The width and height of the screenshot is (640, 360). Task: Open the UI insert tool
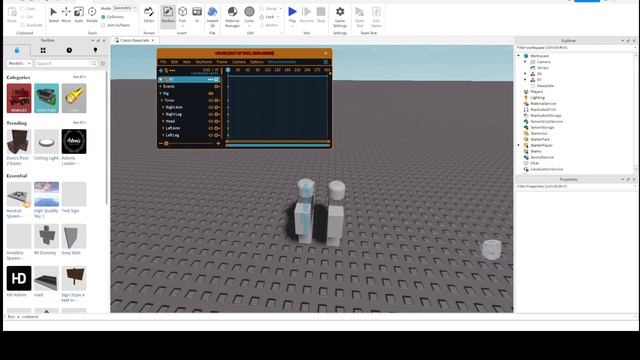coord(197,15)
